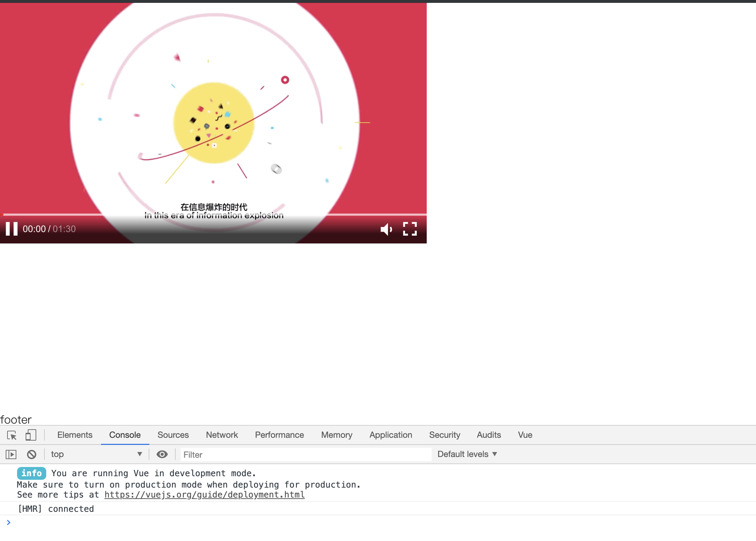Switch to the Elements tab

coord(74,435)
